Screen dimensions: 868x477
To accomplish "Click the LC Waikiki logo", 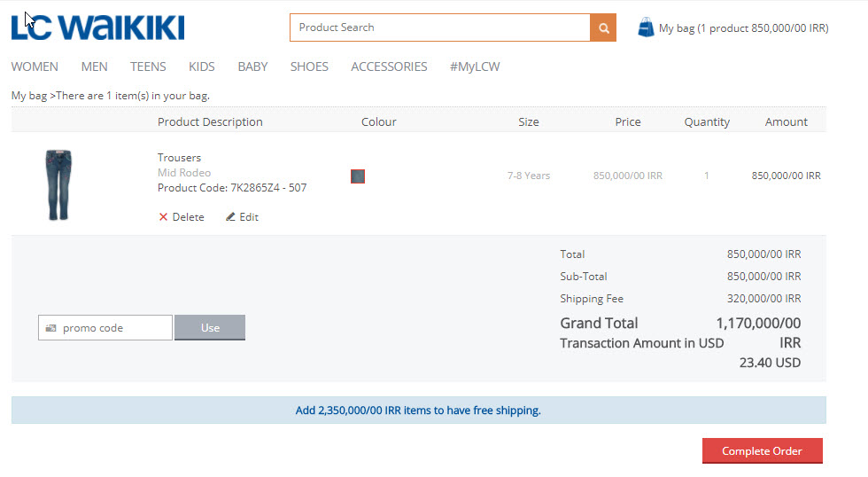I will click(x=97, y=27).
